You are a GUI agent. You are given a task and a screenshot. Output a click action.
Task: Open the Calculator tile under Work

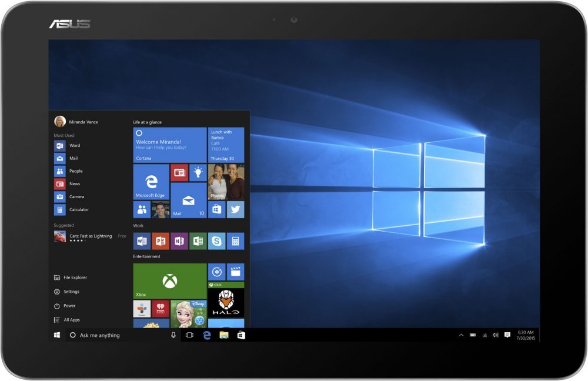click(236, 241)
